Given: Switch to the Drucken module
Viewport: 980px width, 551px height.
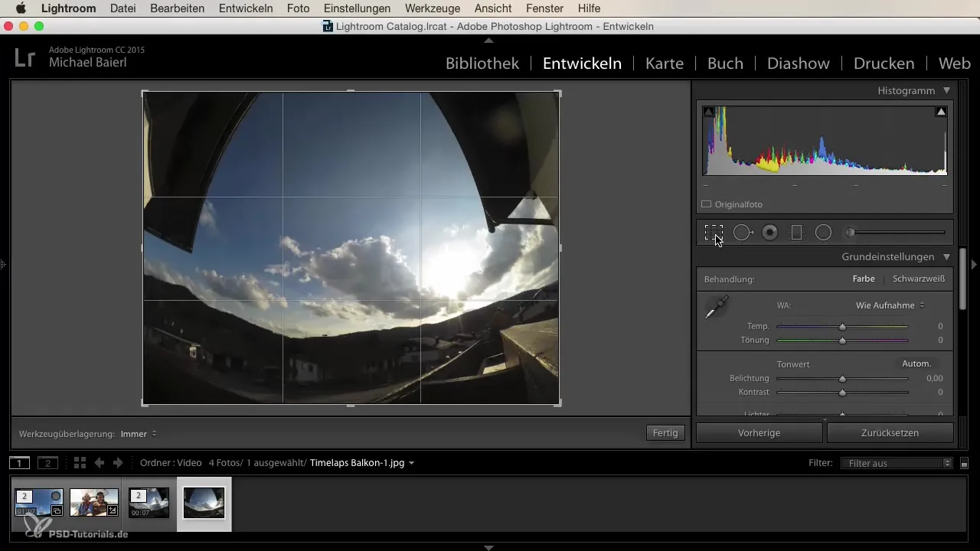Looking at the screenshot, I should click(884, 64).
